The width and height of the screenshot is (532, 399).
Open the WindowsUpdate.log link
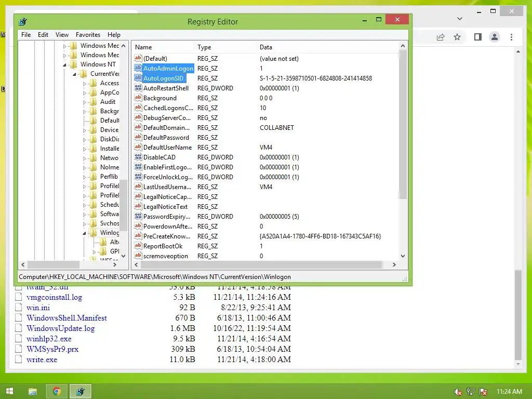[60, 328]
